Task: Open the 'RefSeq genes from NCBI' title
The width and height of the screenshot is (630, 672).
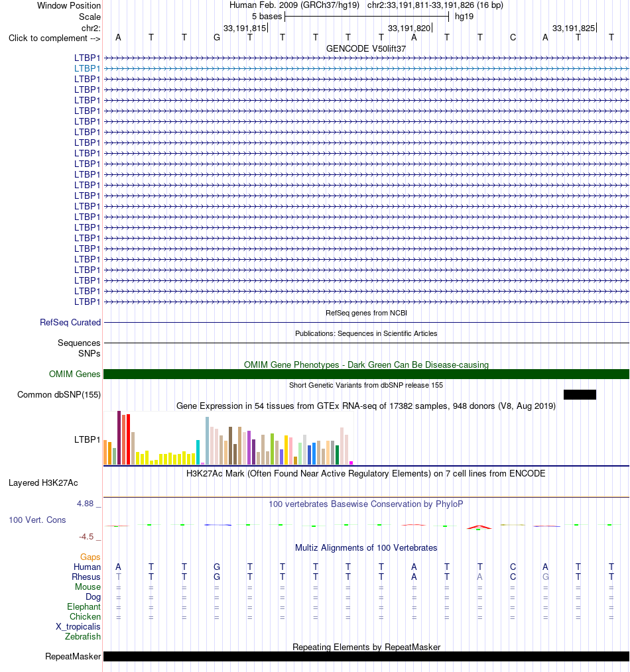Action: click(x=366, y=313)
